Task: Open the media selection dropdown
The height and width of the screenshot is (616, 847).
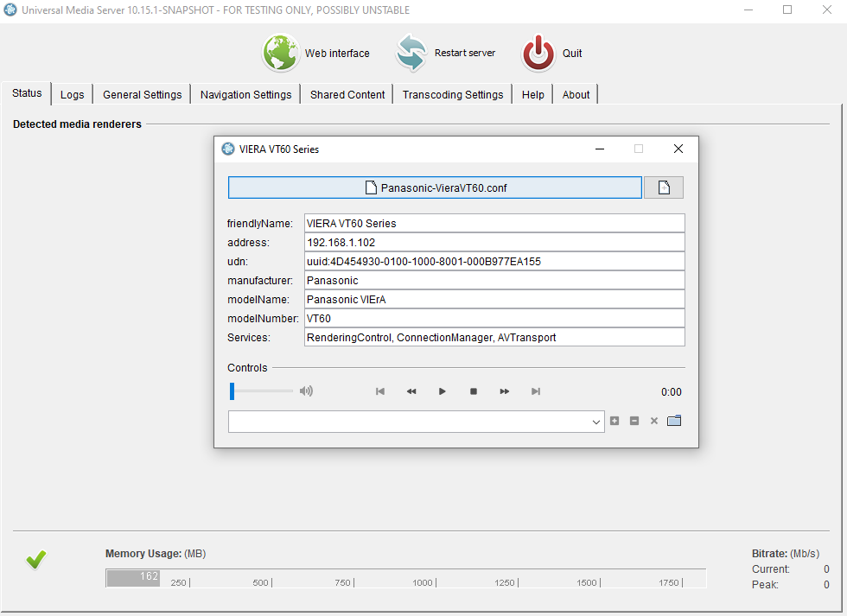Action: [x=596, y=421]
